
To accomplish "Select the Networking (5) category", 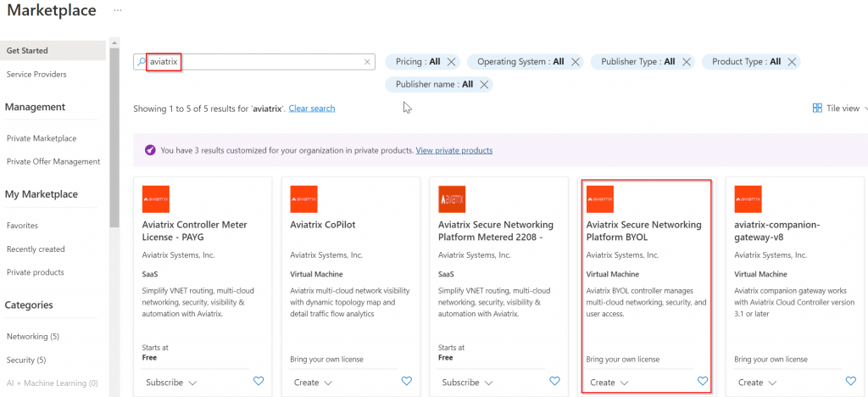I will click(x=33, y=337).
